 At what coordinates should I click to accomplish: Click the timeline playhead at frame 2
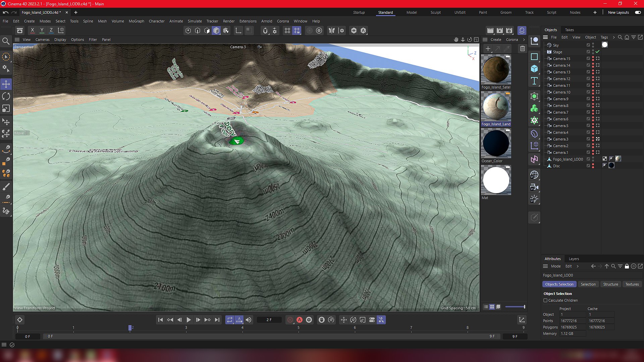130,328
